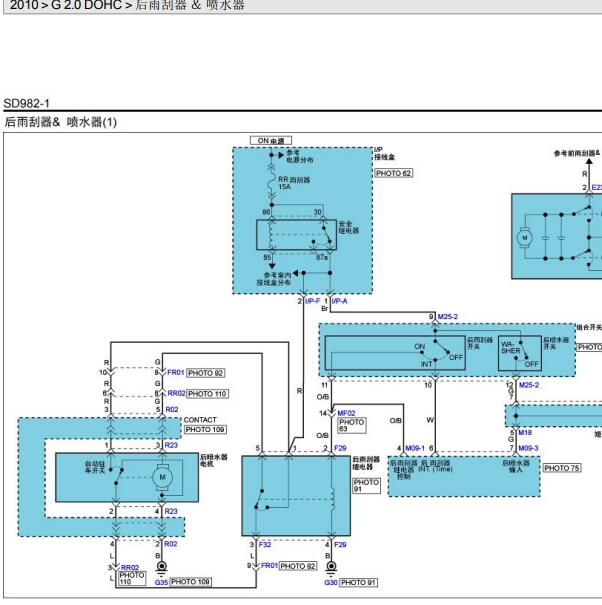The image size is (602, 605).
Task: Click the G30 ground point label
Action: tap(331, 582)
